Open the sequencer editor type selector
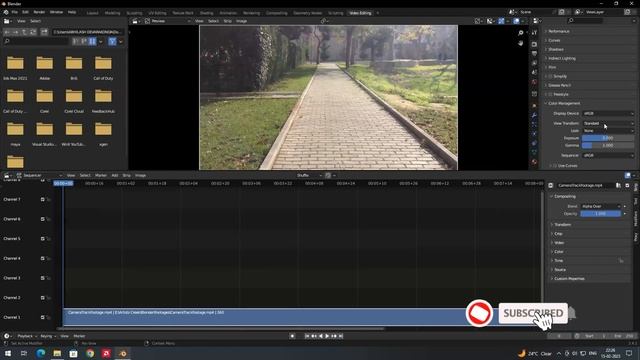Screen dimensions: 640x360 [8, 175]
